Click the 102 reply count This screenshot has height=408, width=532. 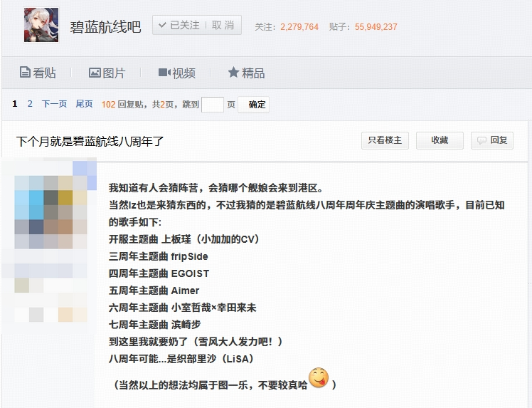tap(108, 104)
